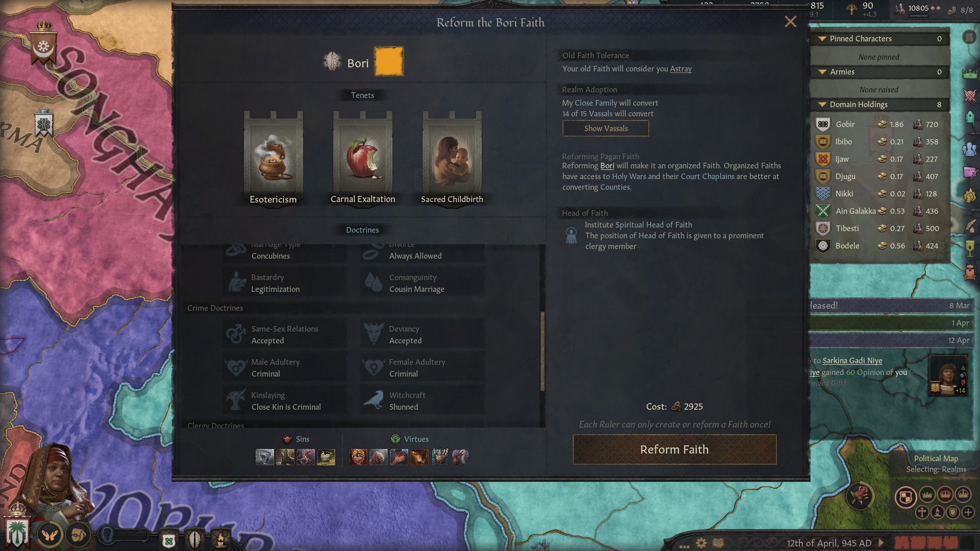Click the rose map mode icon
980x551 pixels.
861,495
